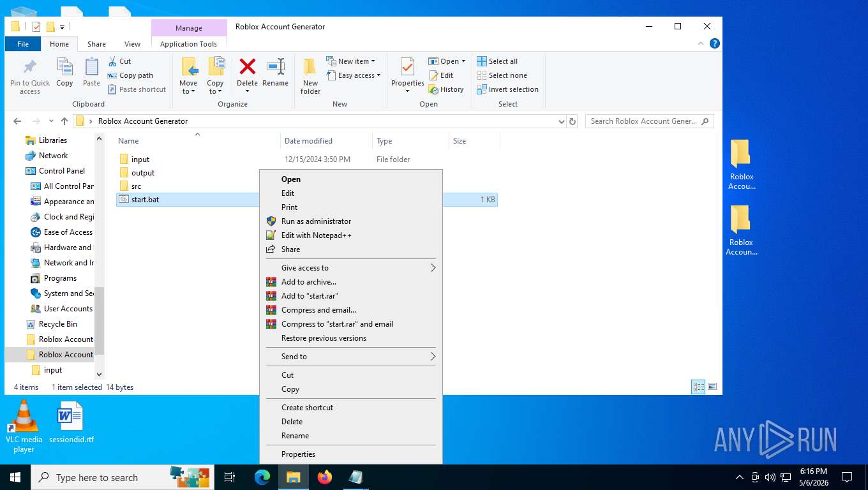The width and height of the screenshot is (868, 490).
Task: Open the File tab
Action: 23,44
